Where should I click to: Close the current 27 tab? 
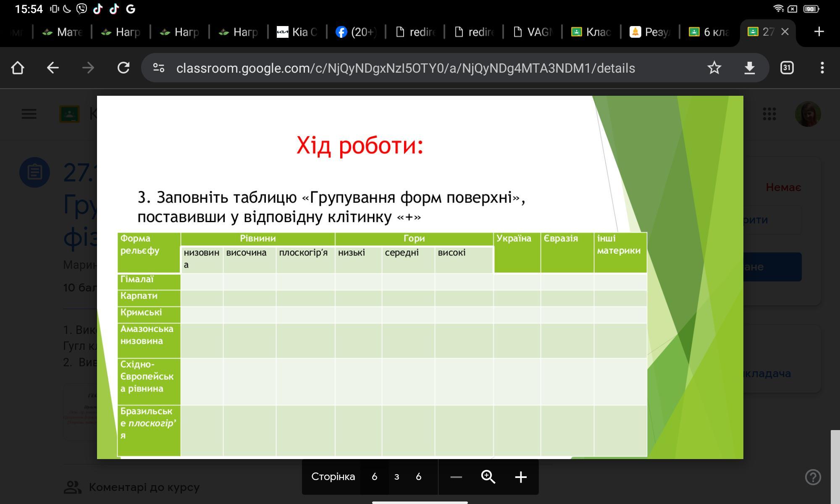tap(785, 31)
